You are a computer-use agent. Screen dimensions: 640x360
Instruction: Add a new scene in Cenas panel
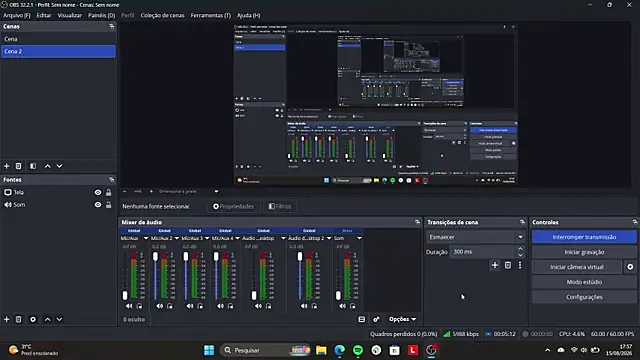[x=7, y=166]
